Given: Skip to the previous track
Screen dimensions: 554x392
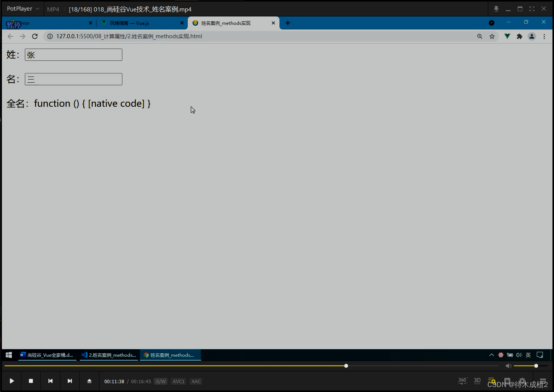Looking at the screenshot, I should (50, 381).
